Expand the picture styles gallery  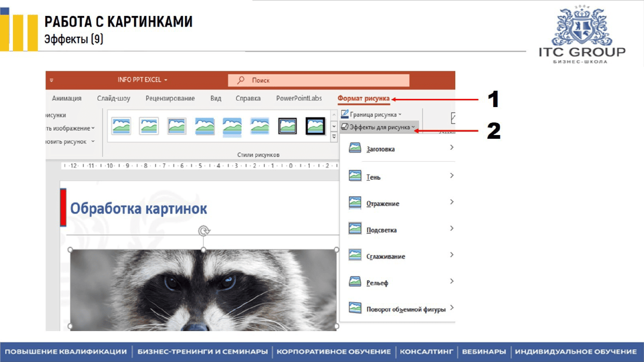click(x=334, y=137)
